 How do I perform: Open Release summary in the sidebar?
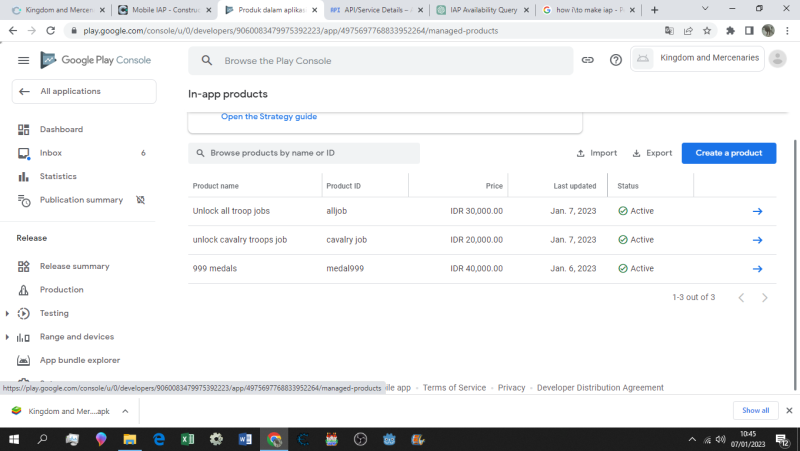click(x=74, y=266)
